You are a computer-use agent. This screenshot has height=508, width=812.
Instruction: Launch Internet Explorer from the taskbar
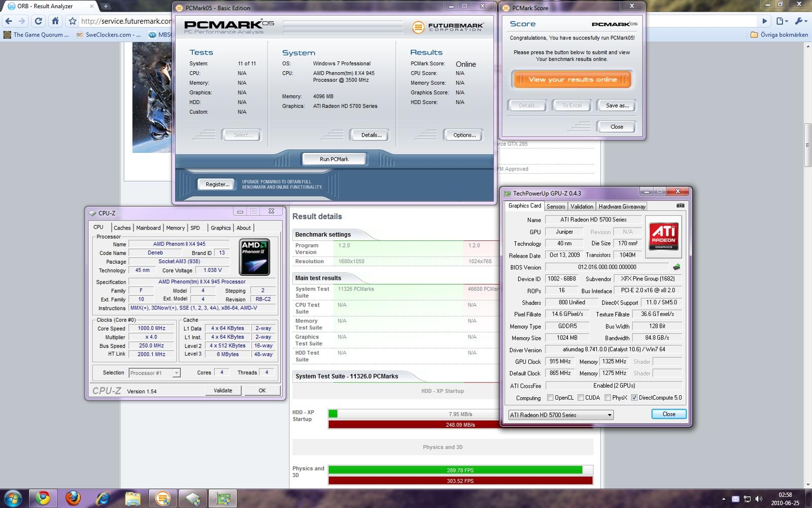tap(103, 498)
